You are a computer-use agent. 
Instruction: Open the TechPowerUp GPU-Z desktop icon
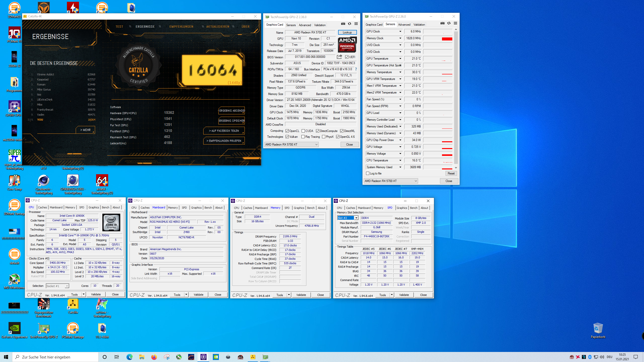pyautogui.click(x=44, y=330)
